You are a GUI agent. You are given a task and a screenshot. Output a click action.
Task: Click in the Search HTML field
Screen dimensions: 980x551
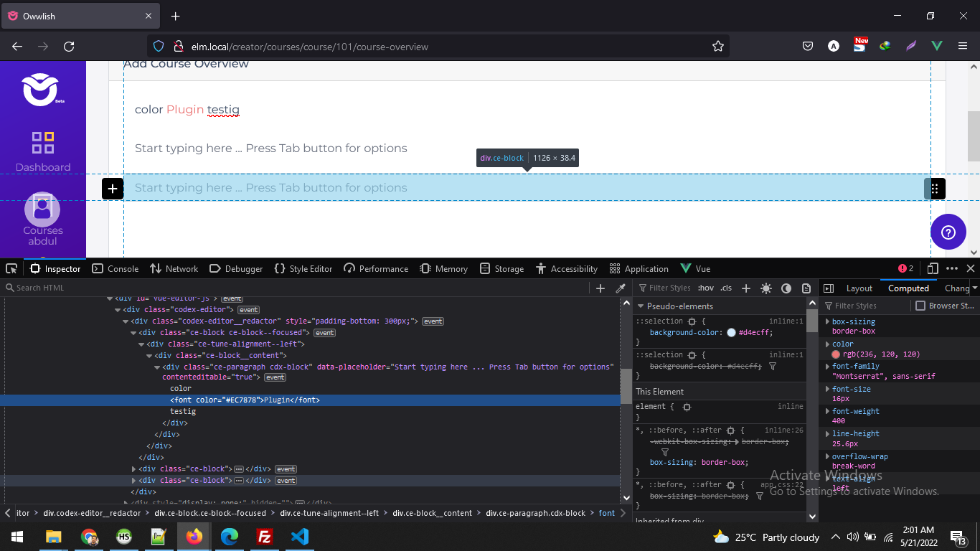point(294,288)
